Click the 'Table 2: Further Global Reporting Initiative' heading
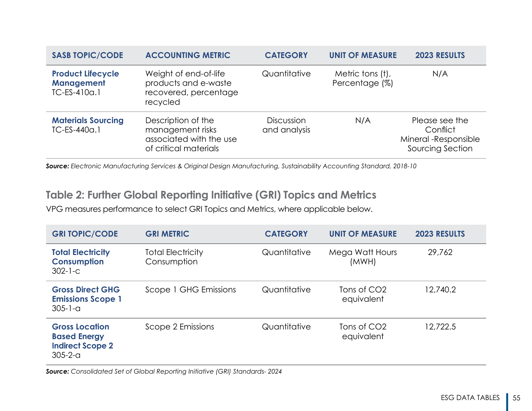The width and height of the screenshot is (532, 411). (211, 195)
